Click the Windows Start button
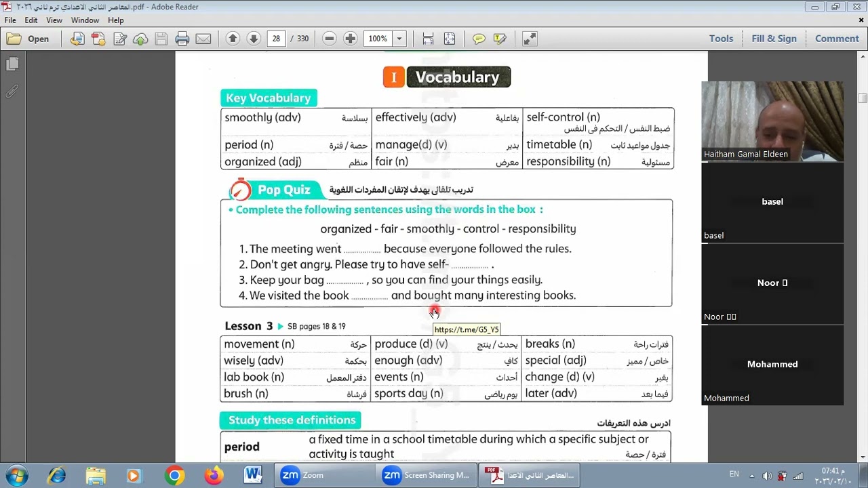Screen dimensions: 868x488 (16, 475)
